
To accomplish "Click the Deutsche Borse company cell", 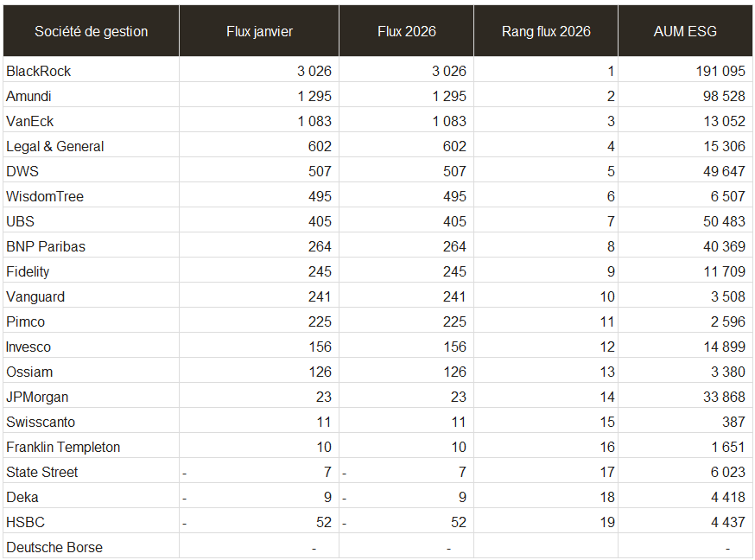I will [x=54, y=547].
